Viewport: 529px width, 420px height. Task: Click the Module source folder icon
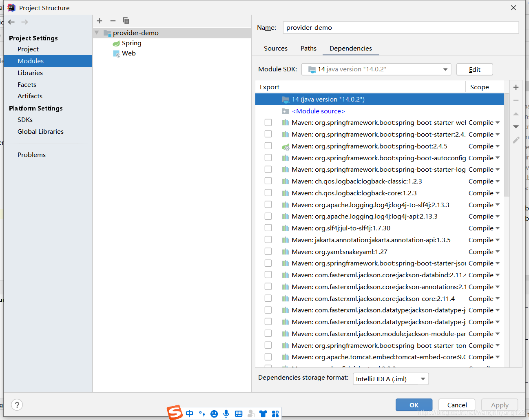pyautogui.click(x=286, y=111)
